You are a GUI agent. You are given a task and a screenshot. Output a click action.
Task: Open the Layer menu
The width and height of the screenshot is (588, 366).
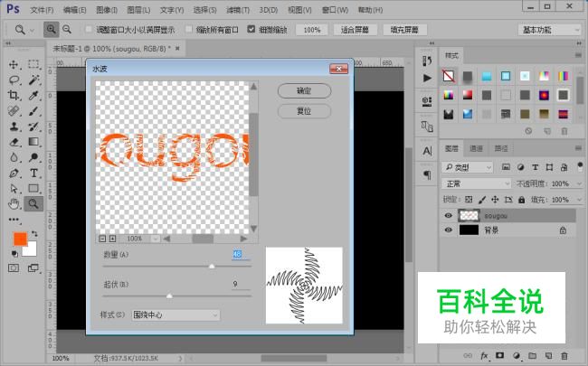[138, 10]
